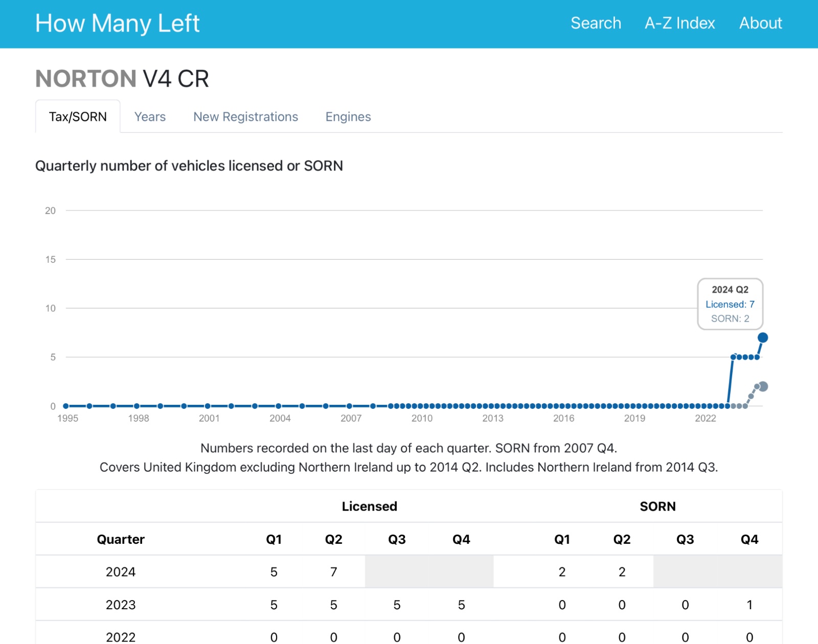
Task: Open the About page
Action: click(x=760, y=24)
